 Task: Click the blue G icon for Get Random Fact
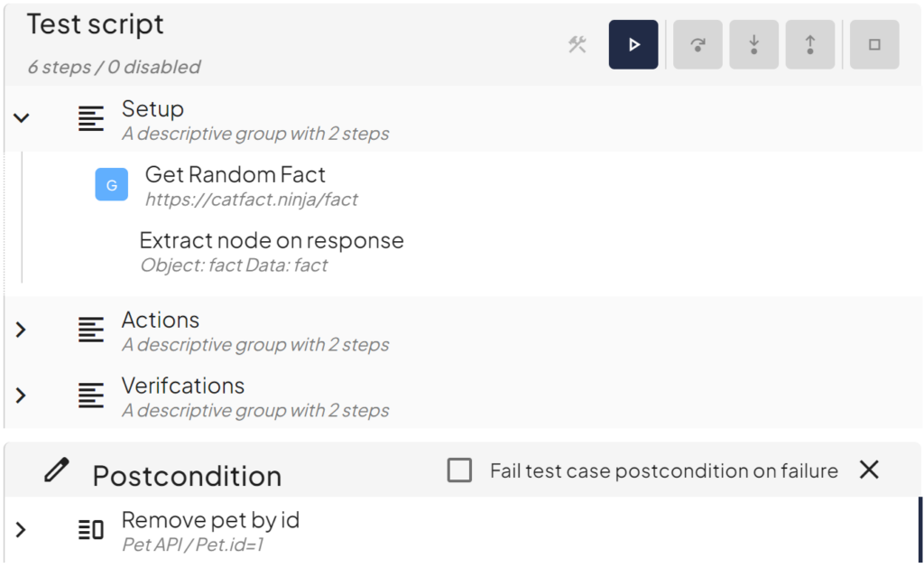[112, 185]
